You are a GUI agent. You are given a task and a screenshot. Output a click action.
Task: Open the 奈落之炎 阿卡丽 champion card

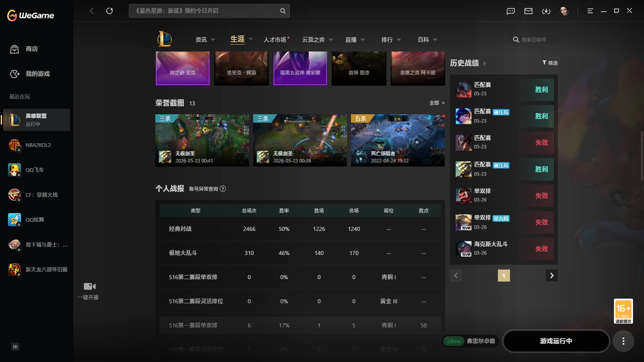pyautogui.click(x=418, y=68)
